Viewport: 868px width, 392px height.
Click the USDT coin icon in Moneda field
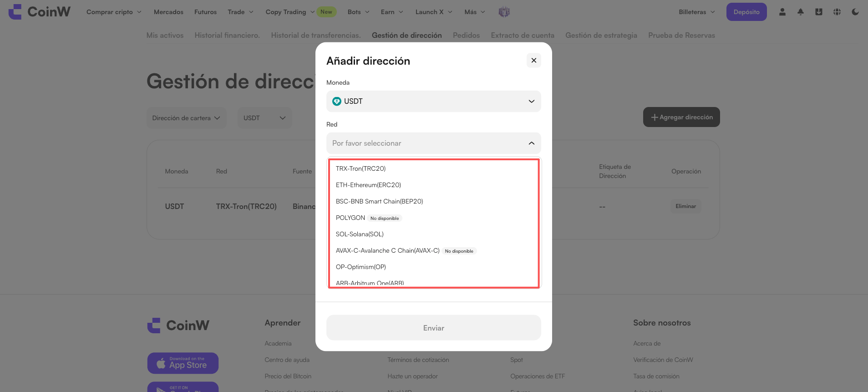tap(337, 102)
